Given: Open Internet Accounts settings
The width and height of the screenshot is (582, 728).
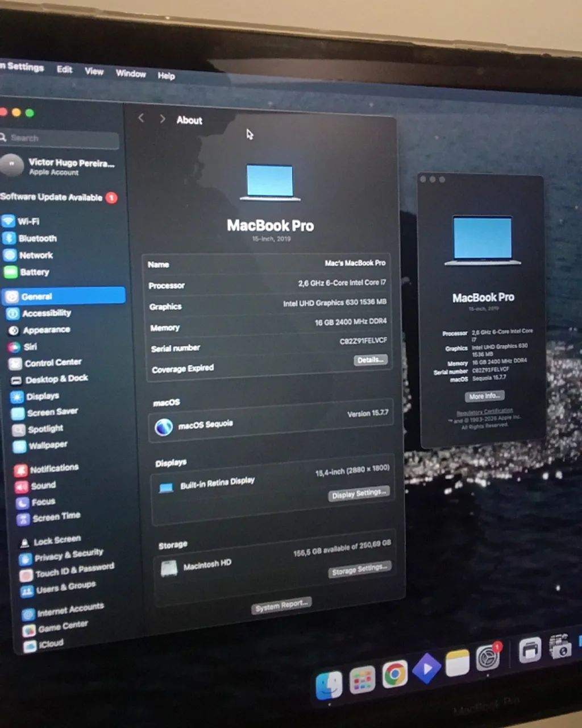Looking at the screenshot, I should tap(64, 611).
